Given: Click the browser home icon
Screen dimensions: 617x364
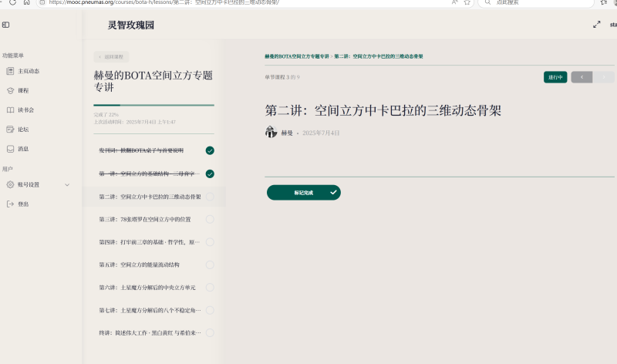Looking at the screenshot, I should point(26,2).
